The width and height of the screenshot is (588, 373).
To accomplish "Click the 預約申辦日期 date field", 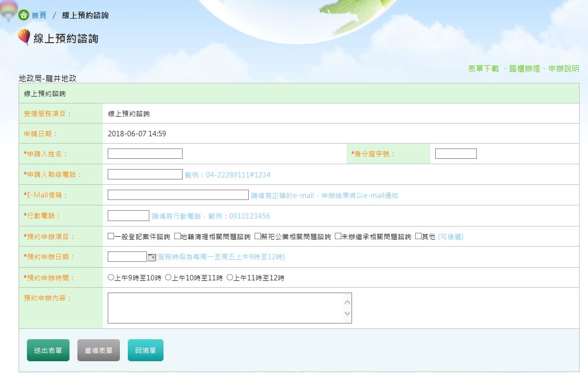I will pos(127,257).
